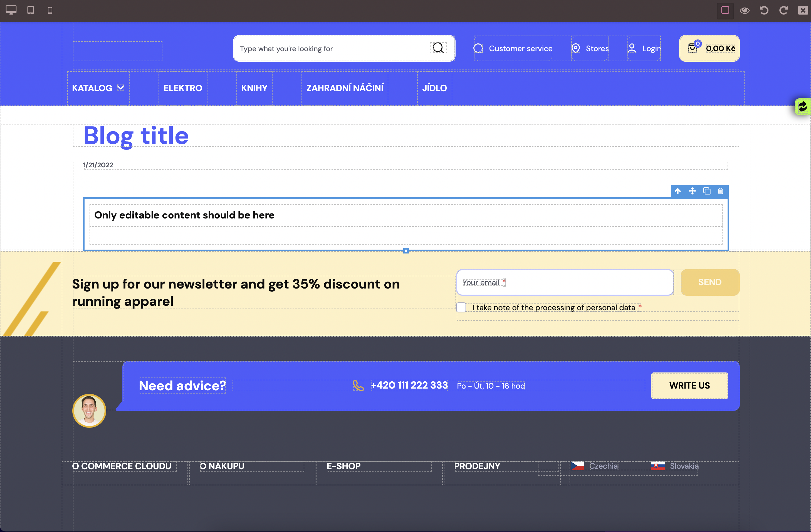Select the 1/21/2022 date text
811x532 pixels.
(x=98, y=165)
